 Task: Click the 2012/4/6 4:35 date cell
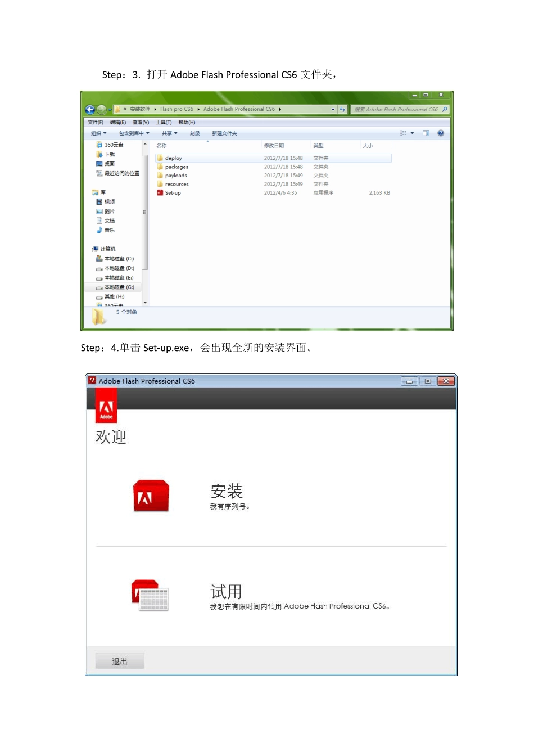tap(280, 192)
